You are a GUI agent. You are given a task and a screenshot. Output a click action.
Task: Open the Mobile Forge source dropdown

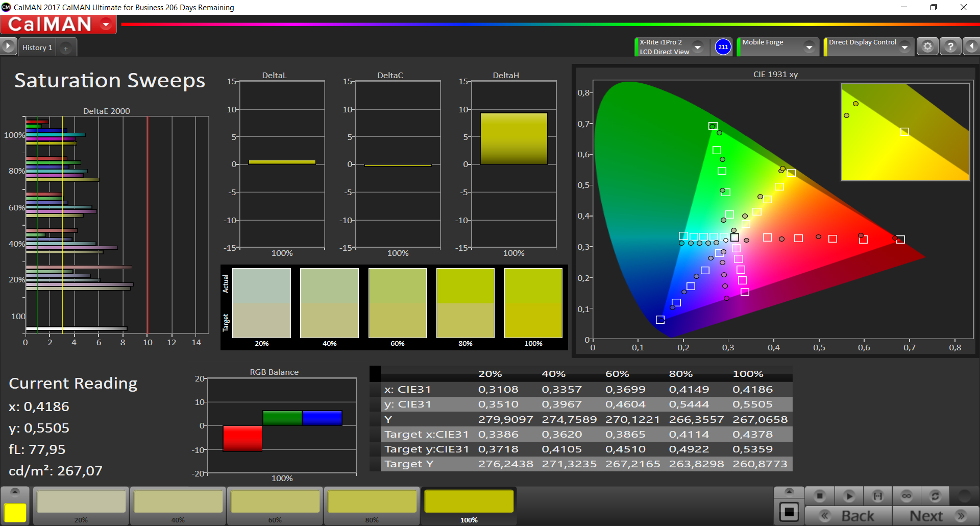[809, 47]
